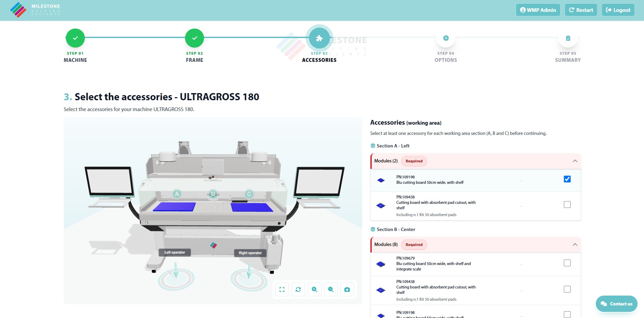Zoom in on the 3D model
The width and height of the screenshot is (644, 318).
pyautogui.click(x=314, y=289)
